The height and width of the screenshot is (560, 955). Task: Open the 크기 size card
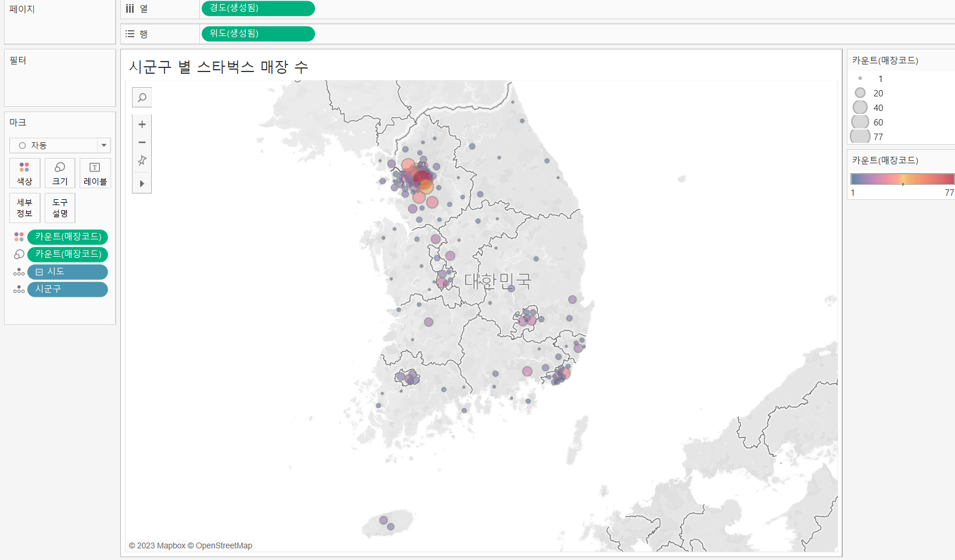(60, 173)
